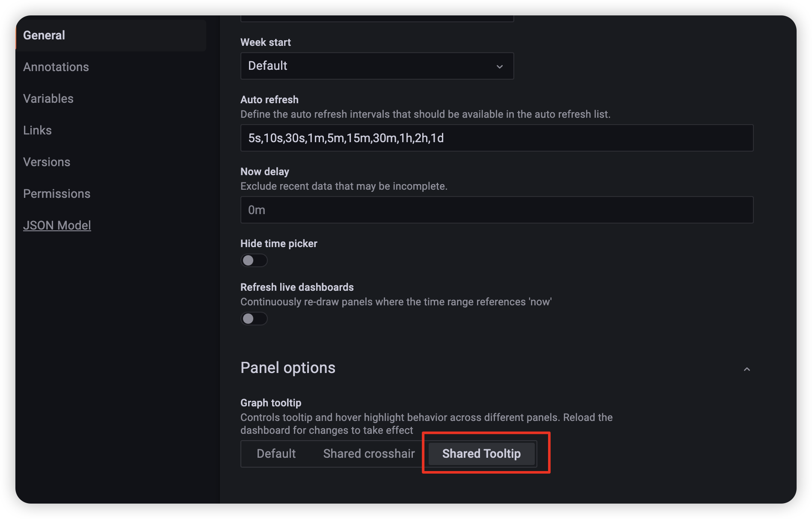The image size is (812, 519).
Task: Click the Panel options heading
Action: click(x=287, y=367)
